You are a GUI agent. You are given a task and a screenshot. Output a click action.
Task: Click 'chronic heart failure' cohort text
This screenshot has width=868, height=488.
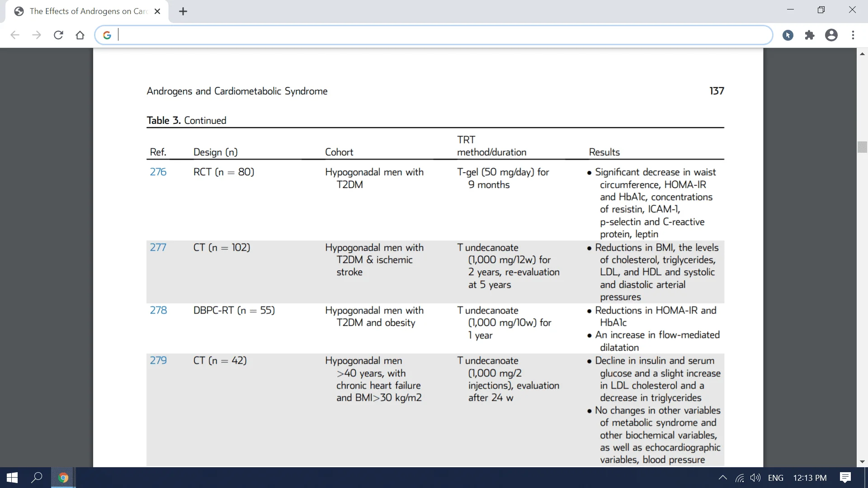click(378, 385)
